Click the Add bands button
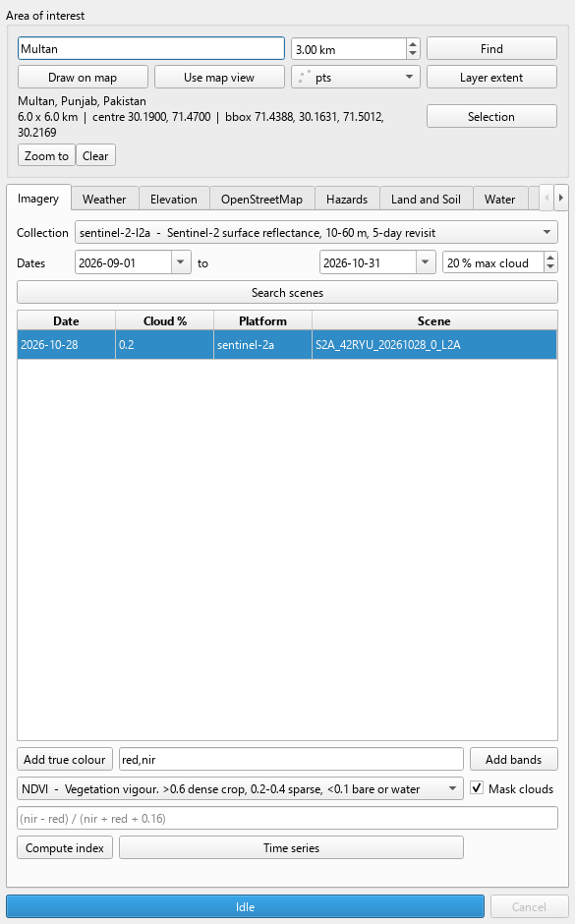Viewport: 575px width, 924px height. [x=513, y=760]
